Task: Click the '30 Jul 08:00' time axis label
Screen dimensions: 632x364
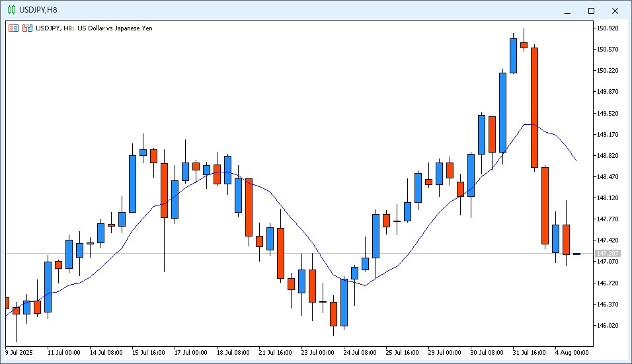Action: 487,352
